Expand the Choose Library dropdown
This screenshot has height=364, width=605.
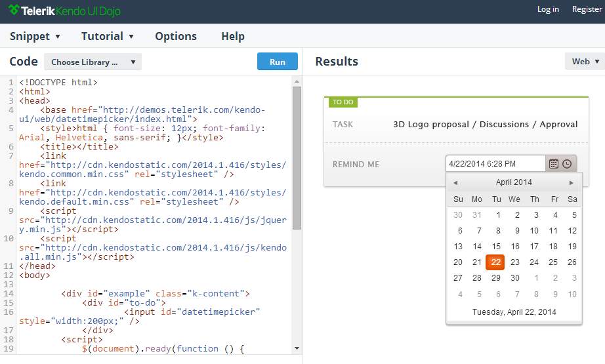coord(93,62)
